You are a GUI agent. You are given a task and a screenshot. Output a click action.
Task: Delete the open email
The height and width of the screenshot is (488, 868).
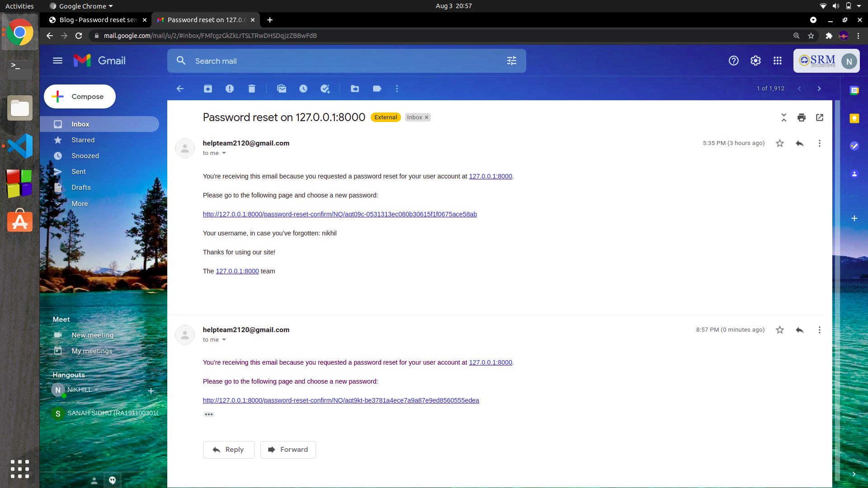click(x=252, y=89)
